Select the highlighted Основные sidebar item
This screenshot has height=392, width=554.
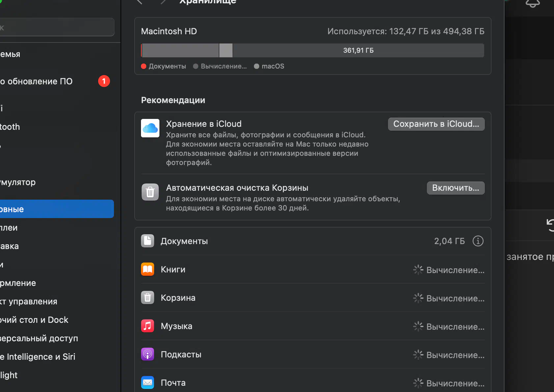click(x=56, y=209)
